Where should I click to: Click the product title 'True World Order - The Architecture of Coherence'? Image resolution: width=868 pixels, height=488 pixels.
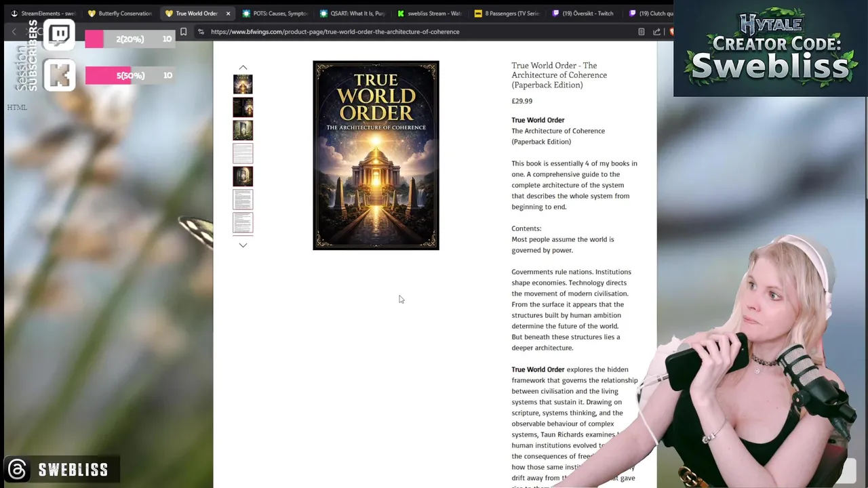click(x=559, y=75)
